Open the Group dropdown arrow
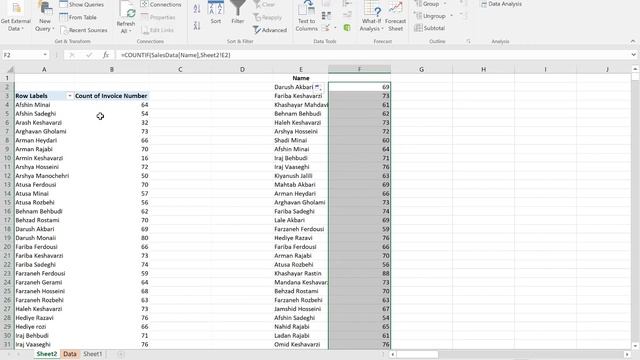Screen dimensions: 640x360 click(445, 4)
